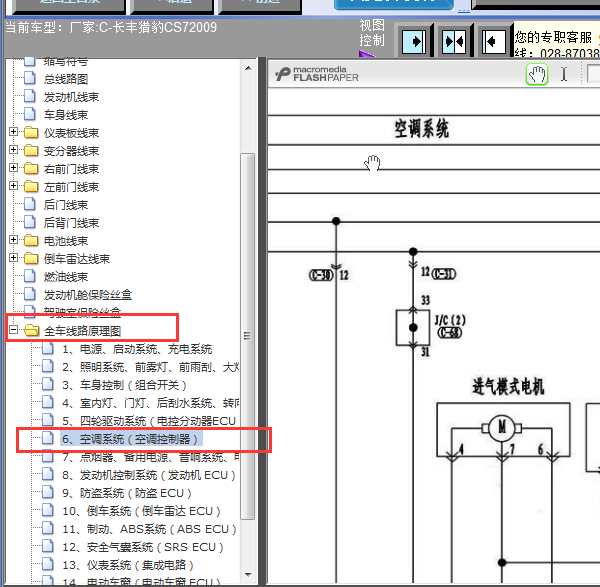Screen dimensions: 600x587
Task: Click the document icon beside 燃油线束
Action: (30, 276)
